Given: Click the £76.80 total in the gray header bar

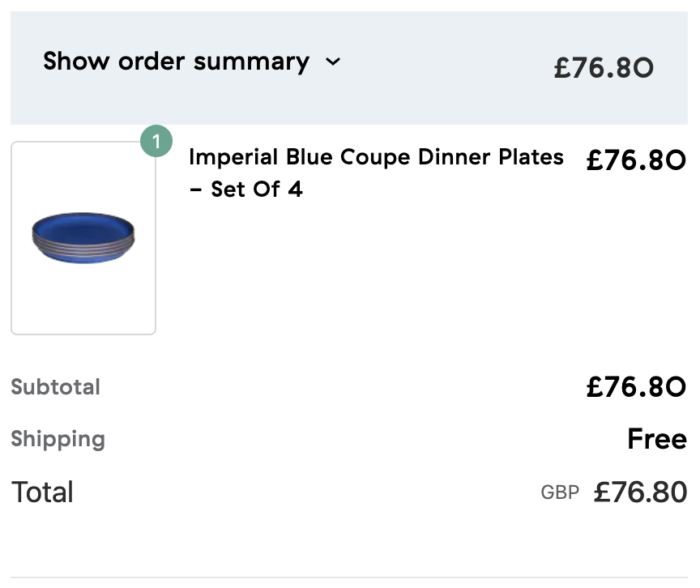Looking at the screenshot, I should tap(604, 68).
